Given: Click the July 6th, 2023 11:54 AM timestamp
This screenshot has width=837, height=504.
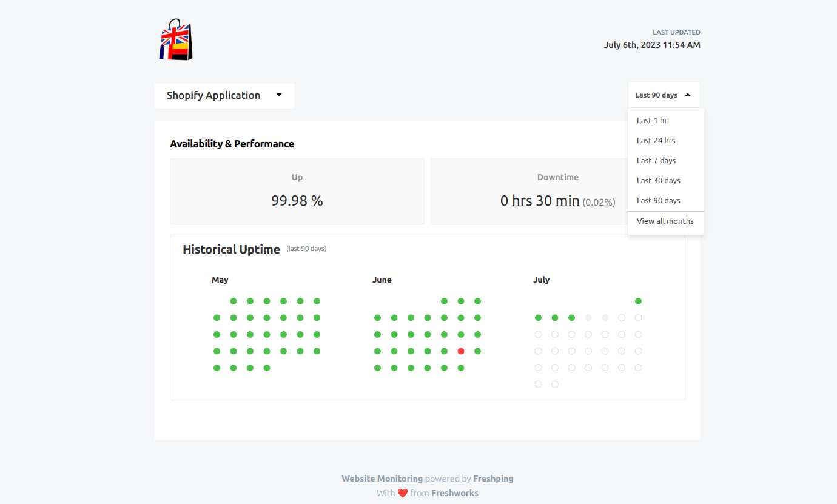Looking at the screenshot, I should click(x=652, y=45).
